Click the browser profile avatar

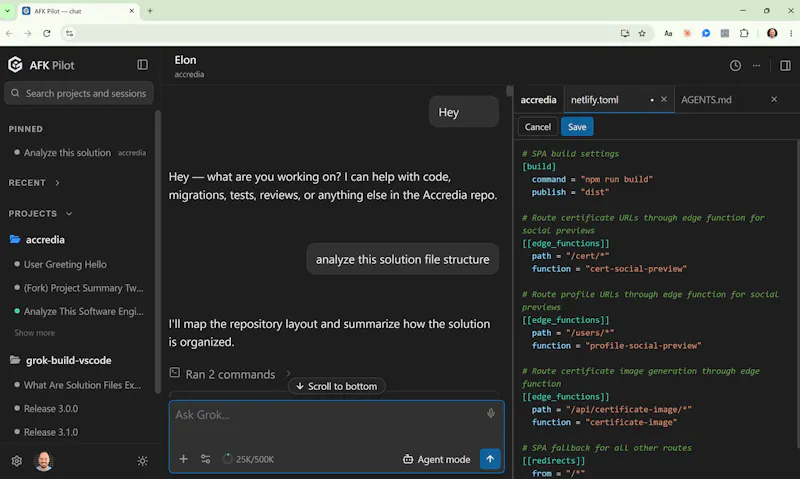[x=772, y=33]
